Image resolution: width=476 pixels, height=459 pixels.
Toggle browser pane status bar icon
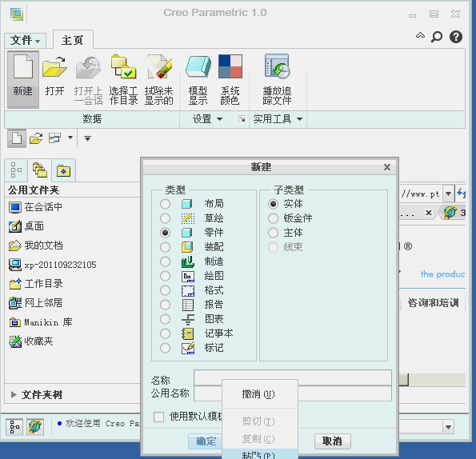(x=35, y=427)
